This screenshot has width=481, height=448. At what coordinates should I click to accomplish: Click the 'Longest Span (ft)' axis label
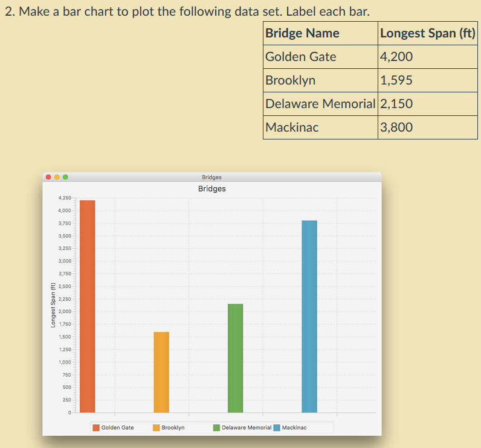(x=53, y=305)
